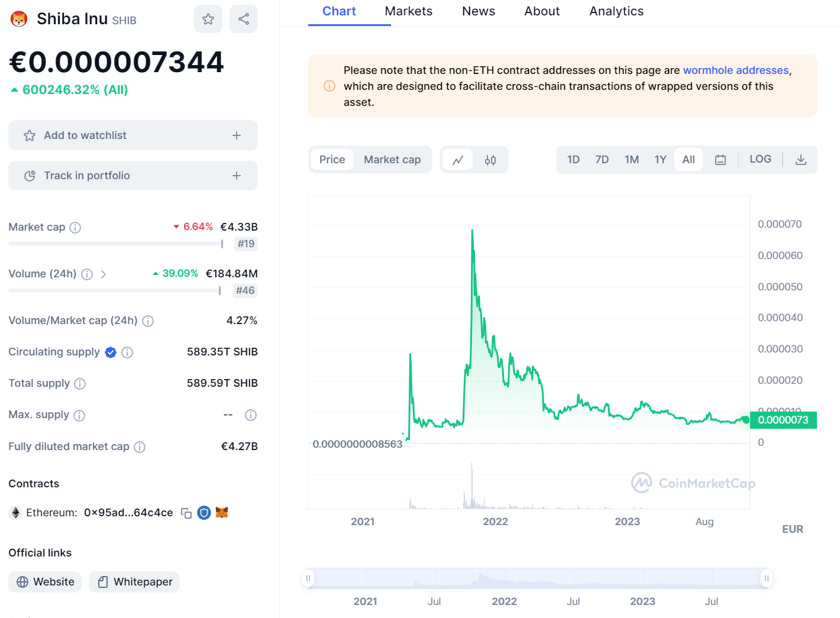Viewport: 840px width, 618px height.
Task: Click the star favorite icon beside Shiba Inu
Action: [208, 19]
